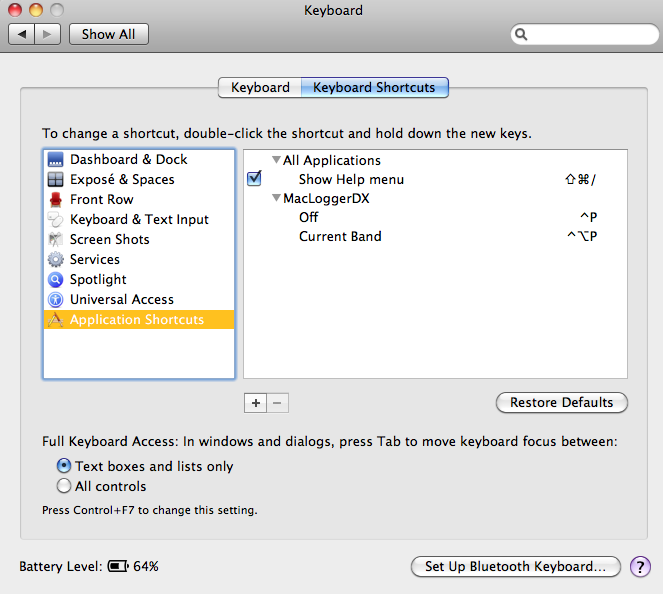Click the ^P shortcut key value

coord(588,217)
